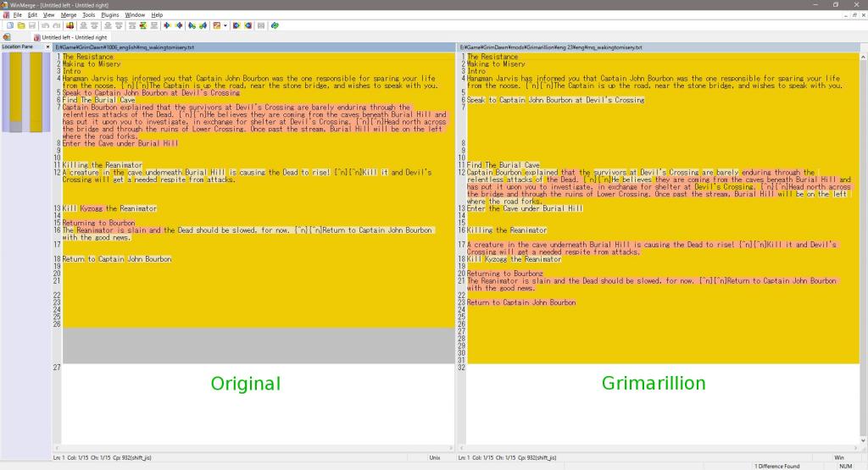The width and height of the screenshot is (868, 470).
Task: Click the Copy to Right arrow icon
Action: pos(167,25)
